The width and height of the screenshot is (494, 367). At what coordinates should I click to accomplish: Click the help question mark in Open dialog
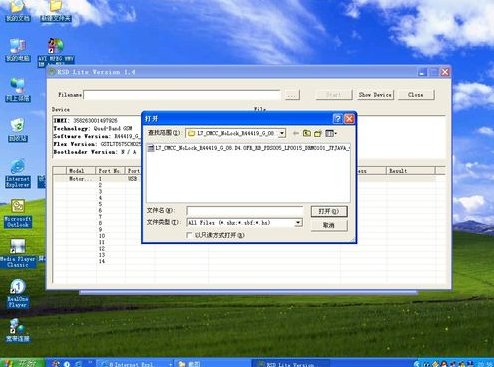click(337, 119)
